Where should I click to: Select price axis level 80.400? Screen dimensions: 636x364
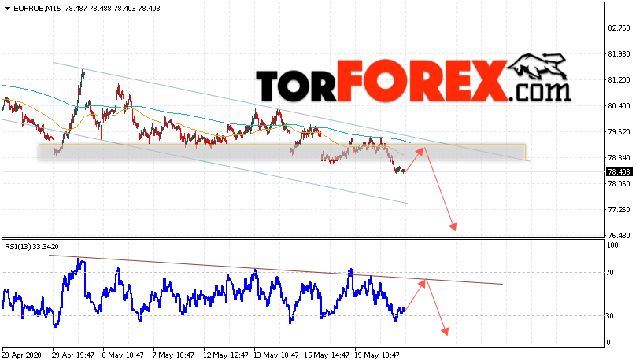point(619,106)
